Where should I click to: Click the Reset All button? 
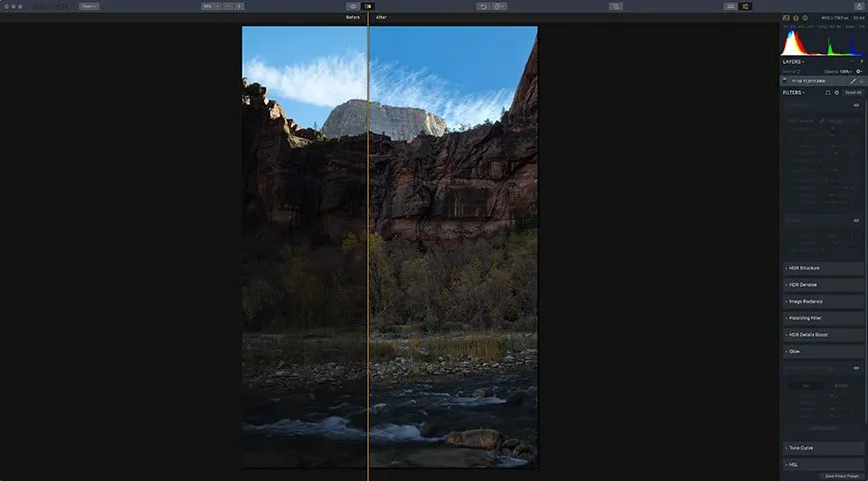pyautogui.click(x=853, y=92)
